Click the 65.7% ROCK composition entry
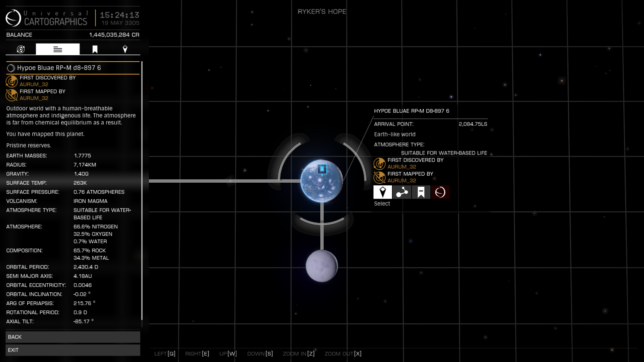 point(90,250)
